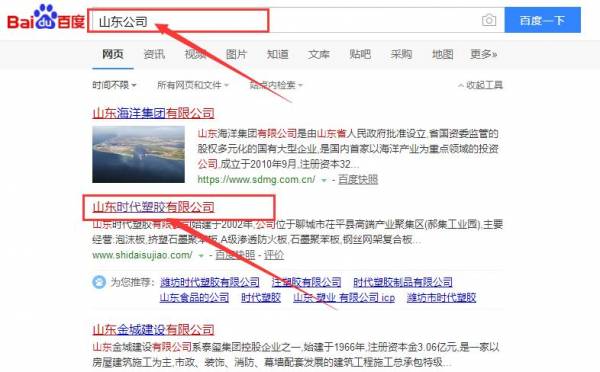The image size is (600, 372).
Task: View 百度快照 for the sdmg.com.cn result
Action: [x=358, y=179]
